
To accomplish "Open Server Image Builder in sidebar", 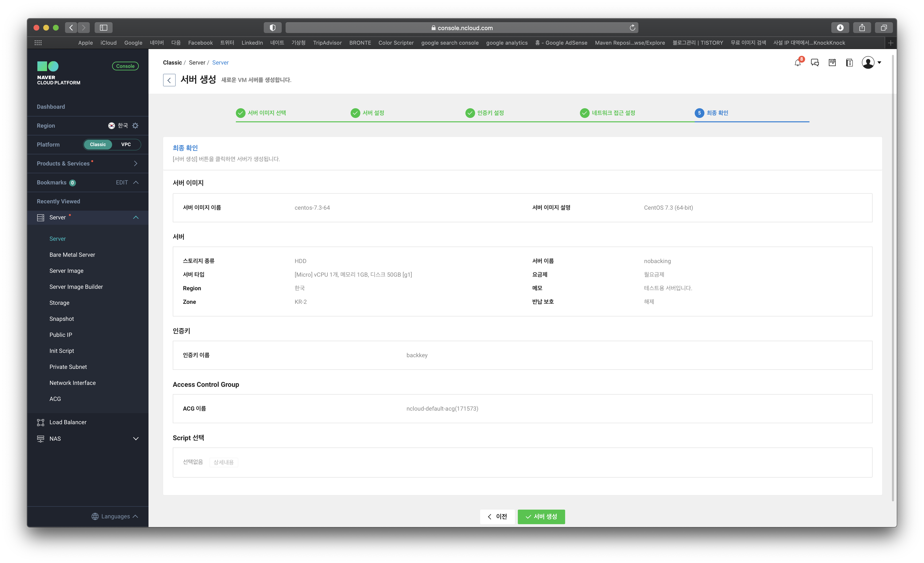I will (76, 287).
